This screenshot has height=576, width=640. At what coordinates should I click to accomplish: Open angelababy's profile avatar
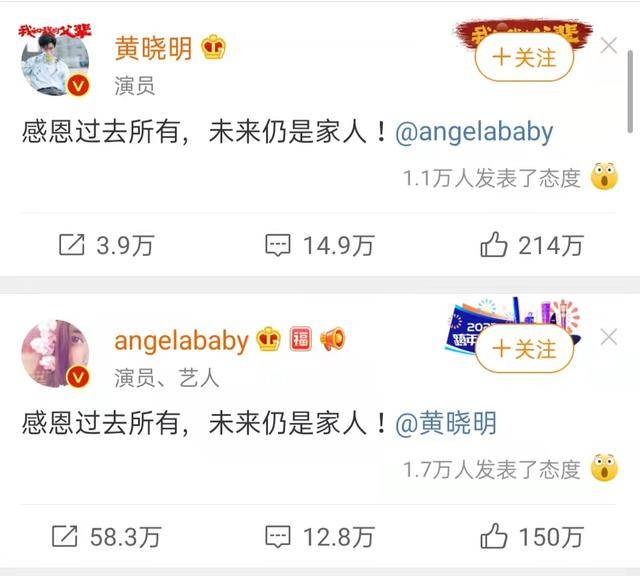point(55,353)
